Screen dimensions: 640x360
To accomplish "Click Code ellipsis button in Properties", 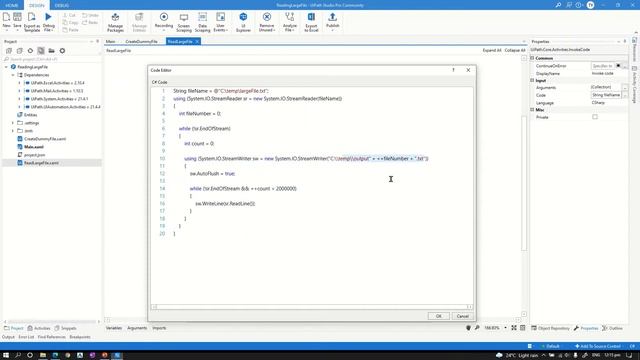I will (x=624, y=95).
